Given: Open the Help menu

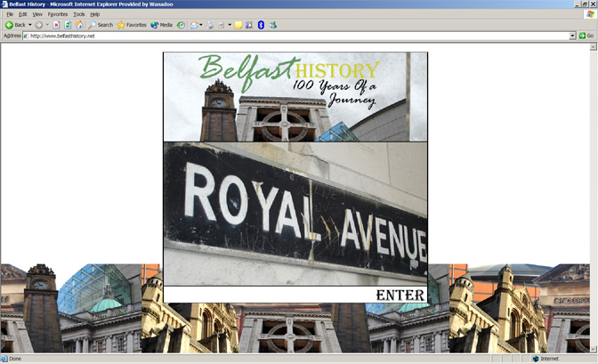Looking at the screenshot, I should (x=95, y=14).
